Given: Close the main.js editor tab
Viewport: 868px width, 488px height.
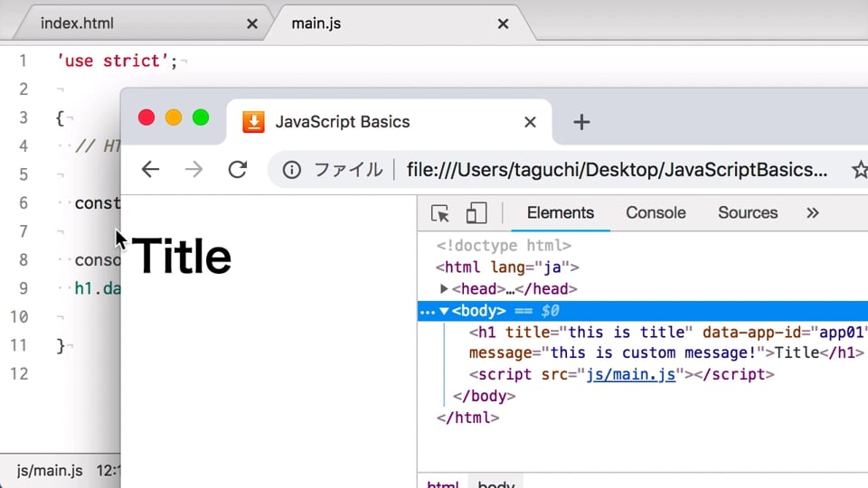Looking at the screenshot, I should click(503, 23).
